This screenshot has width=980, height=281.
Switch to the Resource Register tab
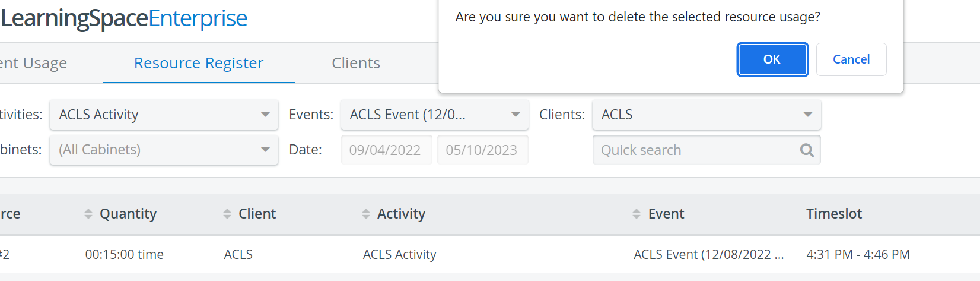coord(199,63)
